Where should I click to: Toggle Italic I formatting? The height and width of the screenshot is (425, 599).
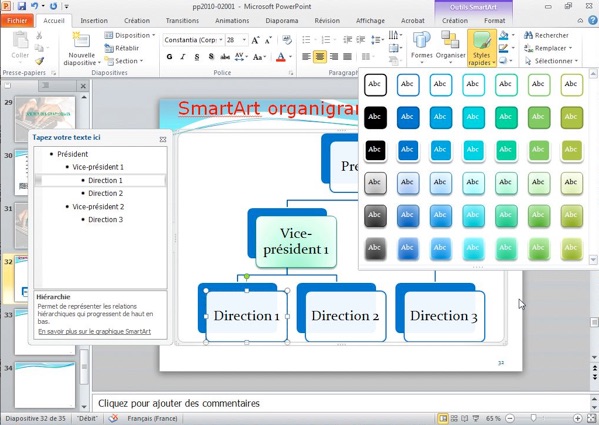tap(183, 57)
